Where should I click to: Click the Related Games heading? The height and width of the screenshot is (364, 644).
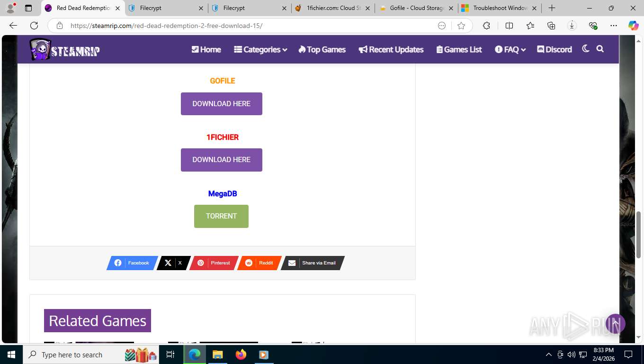(98, 321)
